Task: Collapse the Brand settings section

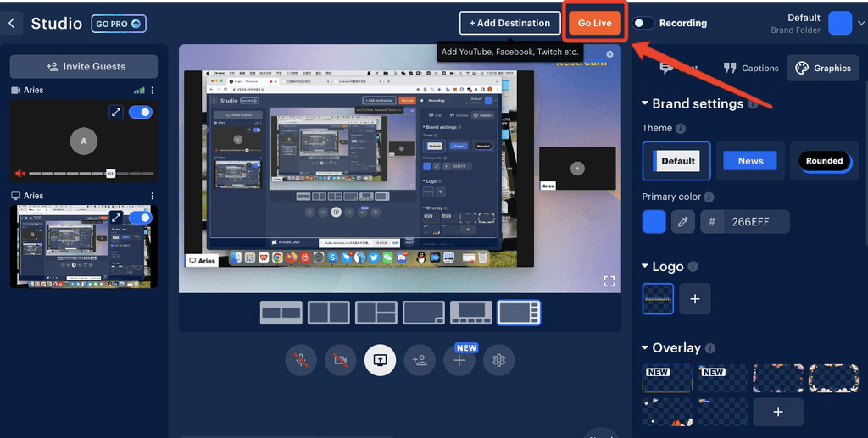Action: point(645,104)
